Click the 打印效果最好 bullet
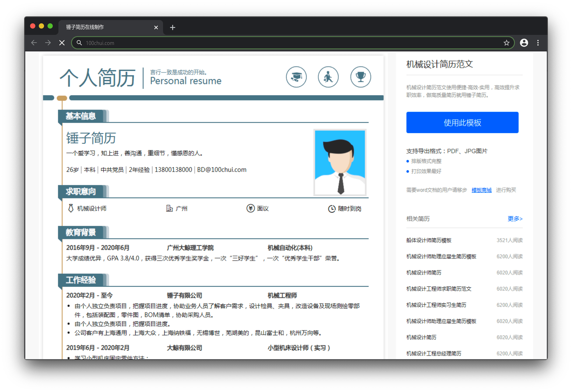Image resolution: width=572 pixels, height=392 pixels. click(426, 171)
